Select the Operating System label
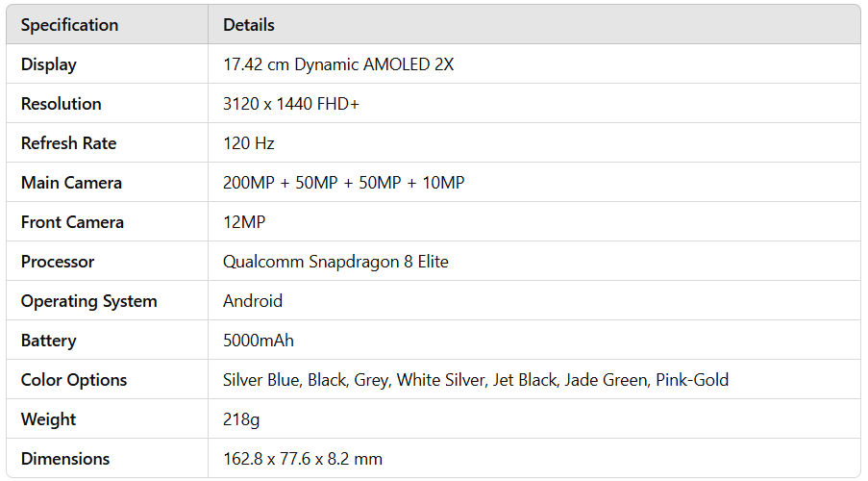The width and height of the screenshot is (868, 481). pyautogui.click(x=88, y=301)
